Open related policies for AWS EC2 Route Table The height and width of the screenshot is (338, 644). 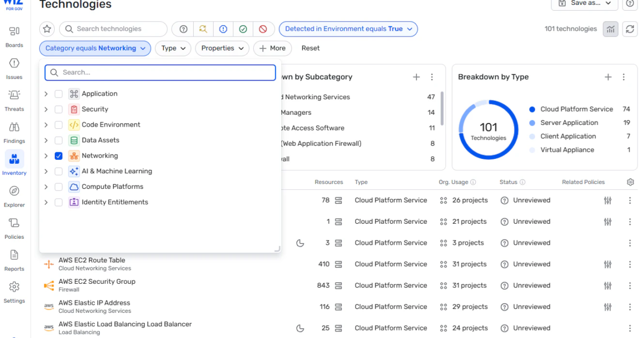click(x=608, y=264)
